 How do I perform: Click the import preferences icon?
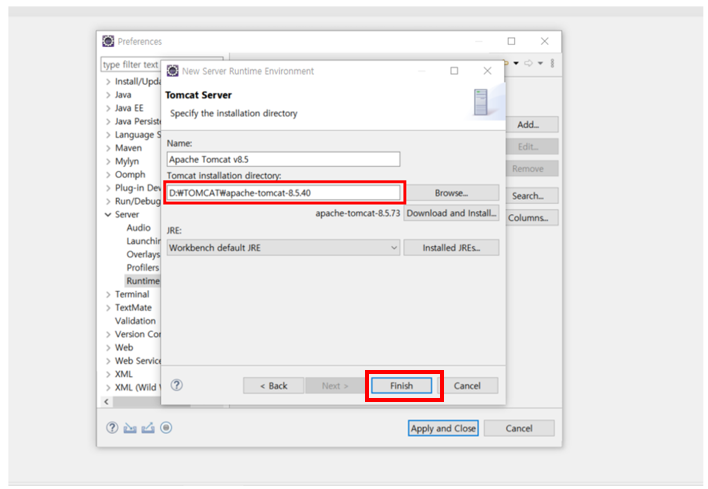pyautogui.click(x=130, y=428)
